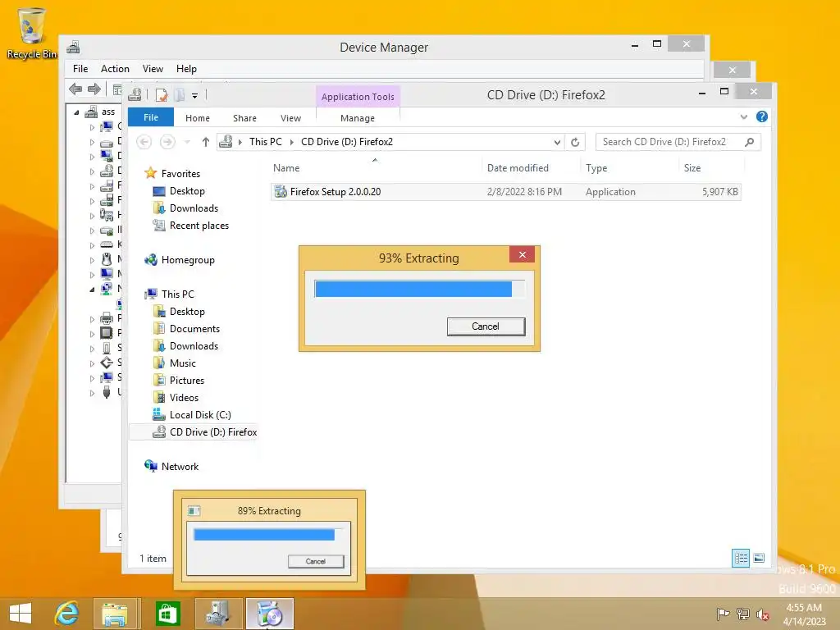The image size is (840, 630).
Task: Switch to the Home ribbon tab
Action: click(x=198, y=118)
